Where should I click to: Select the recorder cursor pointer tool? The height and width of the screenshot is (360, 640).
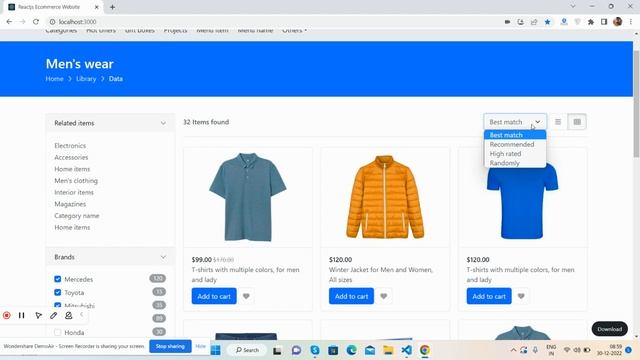[x=38, y=316]
